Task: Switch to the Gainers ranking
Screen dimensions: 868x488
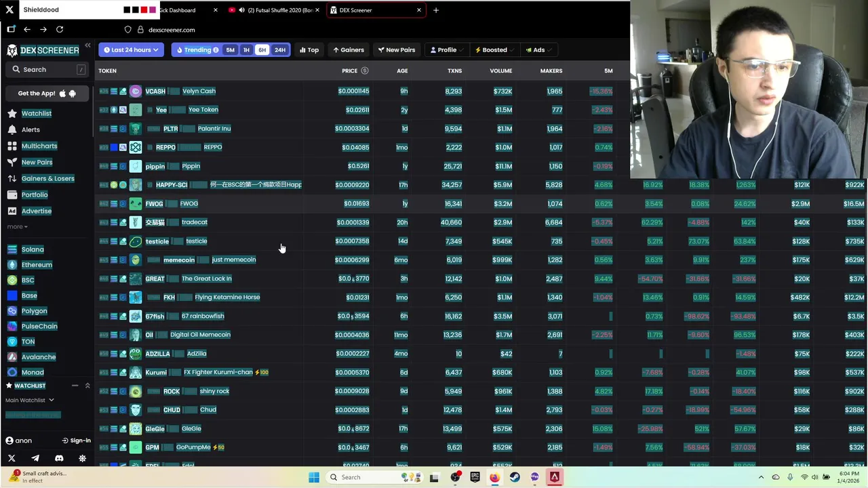Action: 348,49
